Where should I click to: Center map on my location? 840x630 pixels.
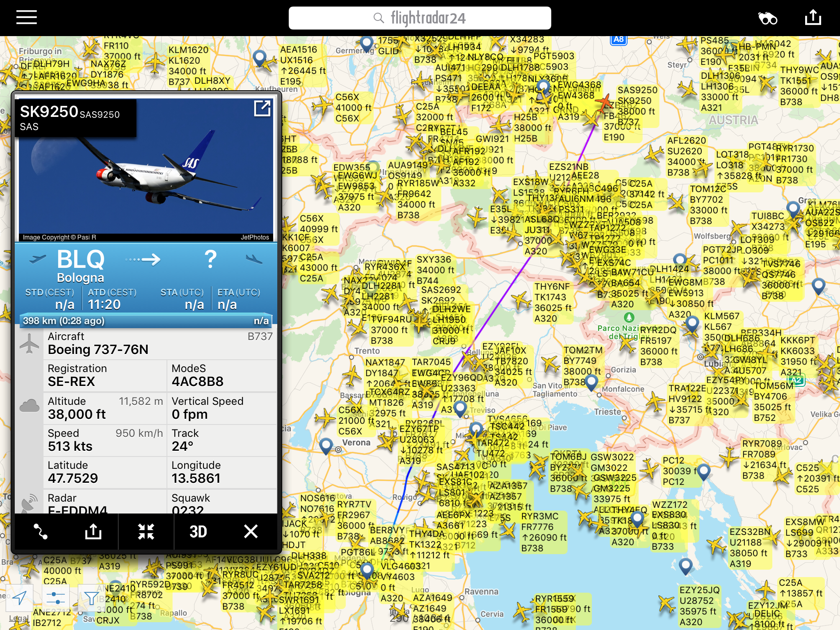19,598
